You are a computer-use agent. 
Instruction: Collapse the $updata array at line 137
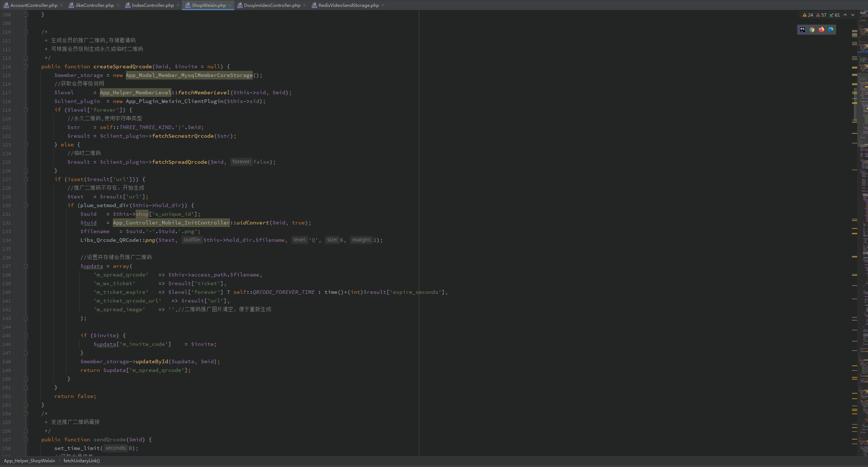point(26,266)
